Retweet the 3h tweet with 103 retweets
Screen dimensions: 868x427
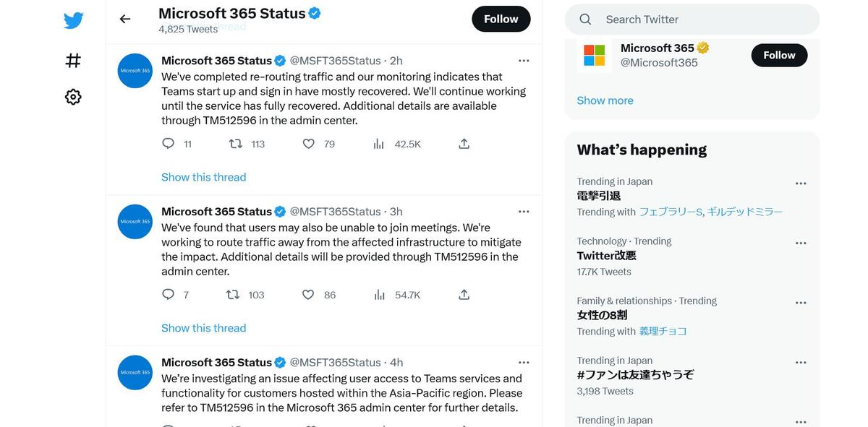tap(233, 295)
